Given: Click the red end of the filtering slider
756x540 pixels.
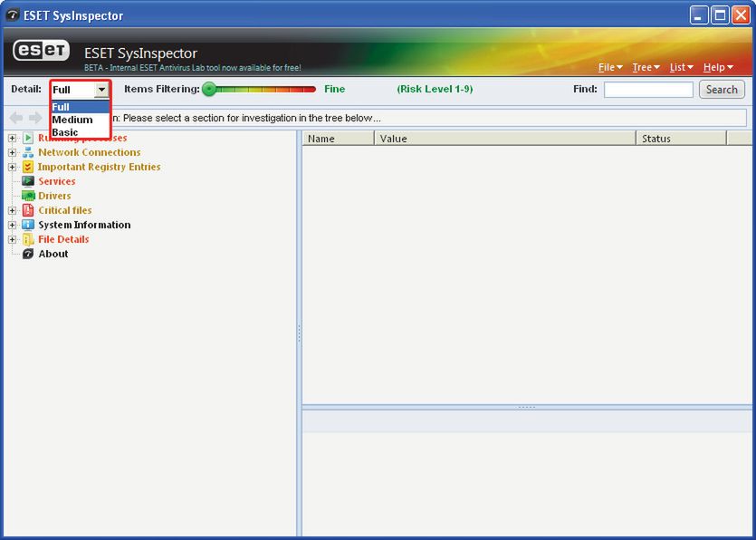Looking at the screenshot, I should (309, 90).
